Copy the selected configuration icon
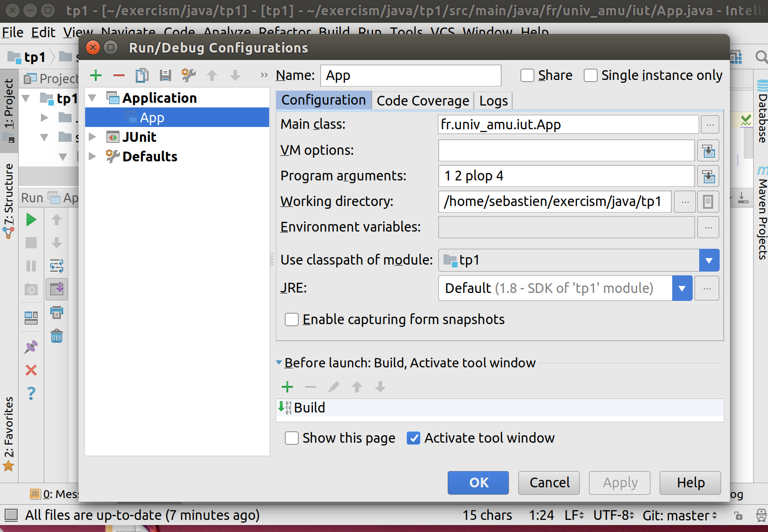The height and width of the screenshot is (532, 768). click(142, 75)
